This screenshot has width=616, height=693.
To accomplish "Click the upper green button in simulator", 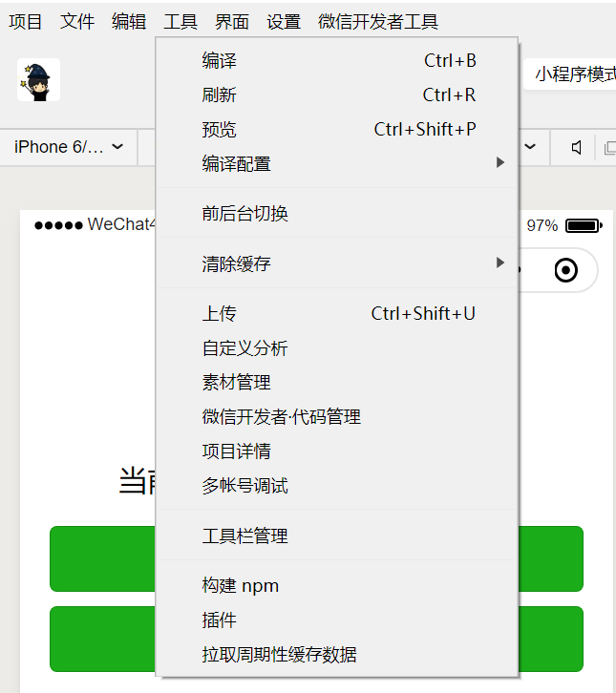I will tap(316, 558).
